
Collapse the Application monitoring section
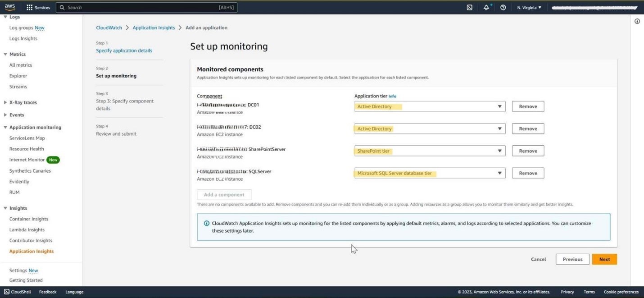pos(5,127)
